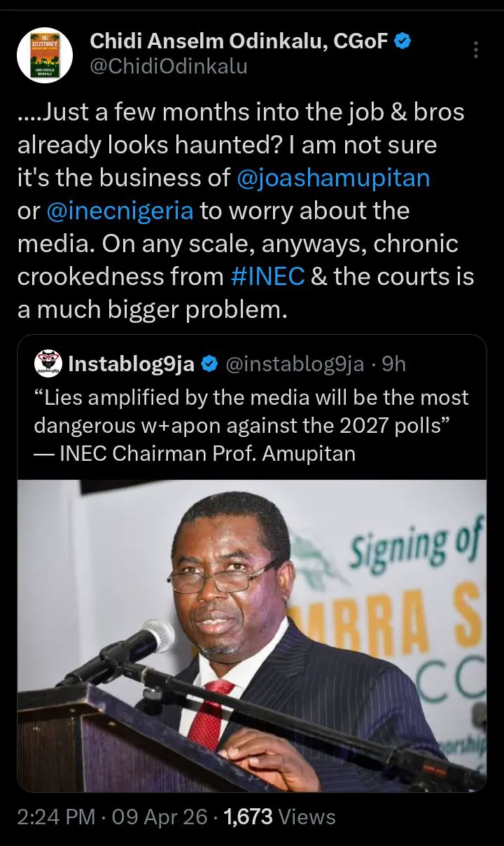Click the 2:24 PM 09 Apr 26 timestamp
Screen dimensions: 504x846
[x=112, y=817]
